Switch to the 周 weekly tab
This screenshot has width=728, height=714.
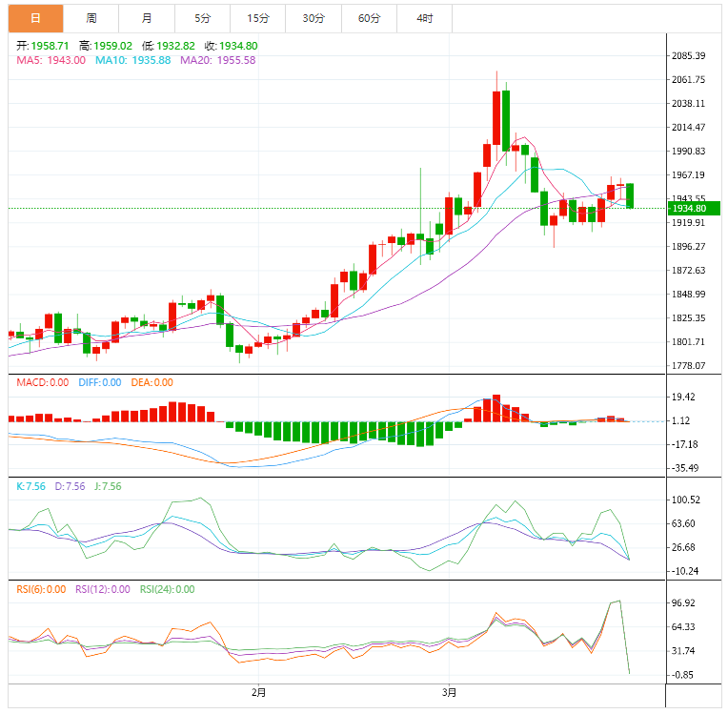pyautogui.click(x=91, y=18)
